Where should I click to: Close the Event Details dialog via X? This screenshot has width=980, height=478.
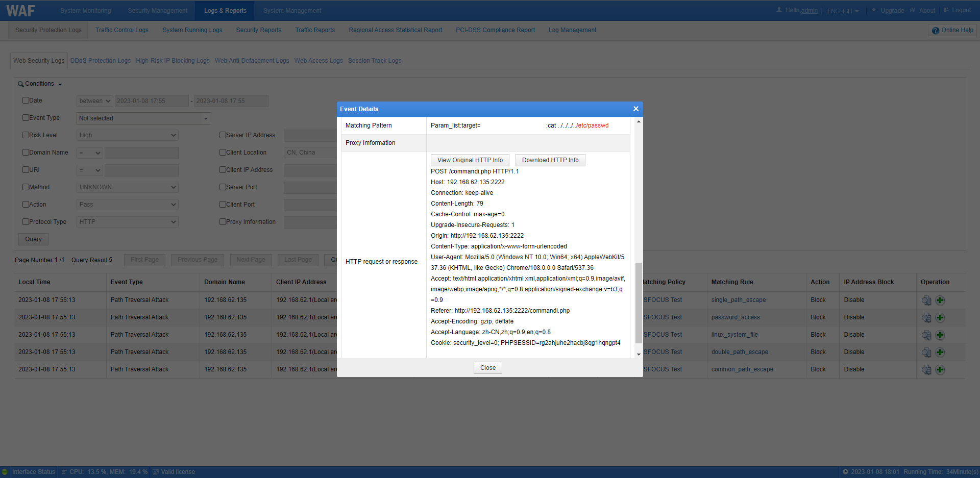pyautogui.click(x=636, y=109)
